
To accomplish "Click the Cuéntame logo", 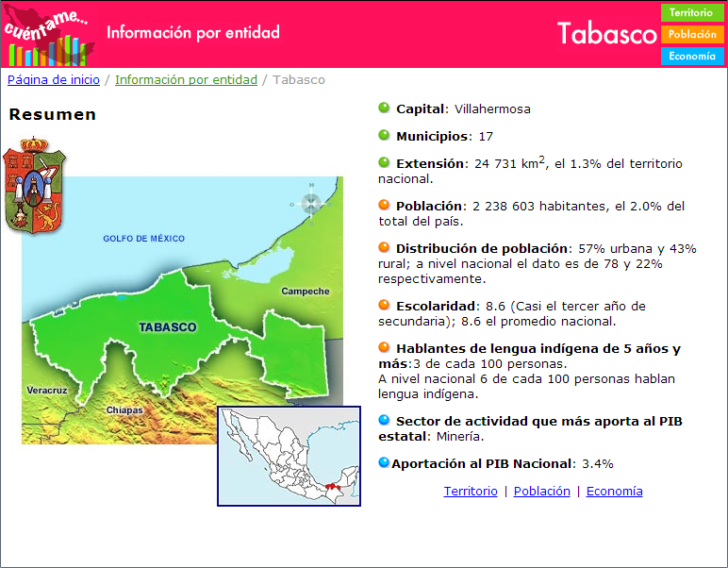I will click(48, 36).
